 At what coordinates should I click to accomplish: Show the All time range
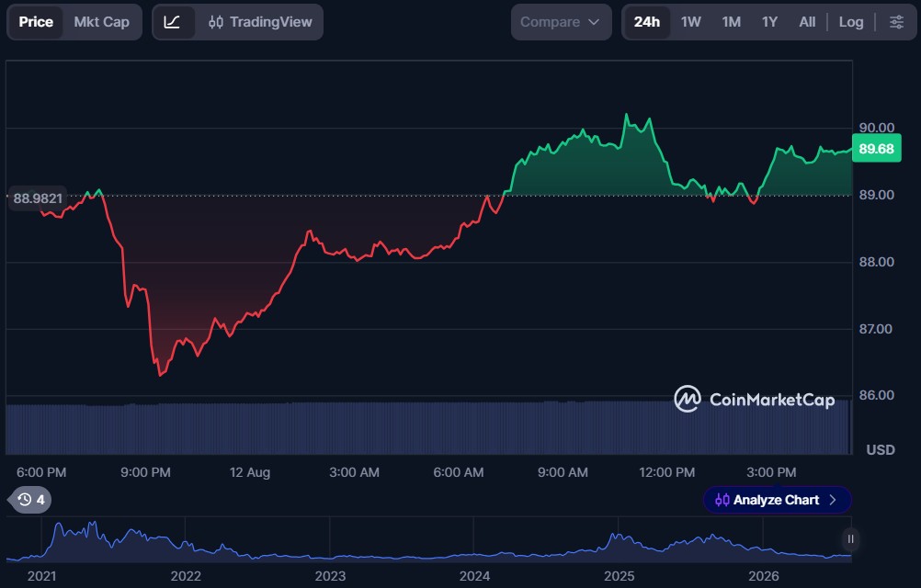tap(807, 22)
